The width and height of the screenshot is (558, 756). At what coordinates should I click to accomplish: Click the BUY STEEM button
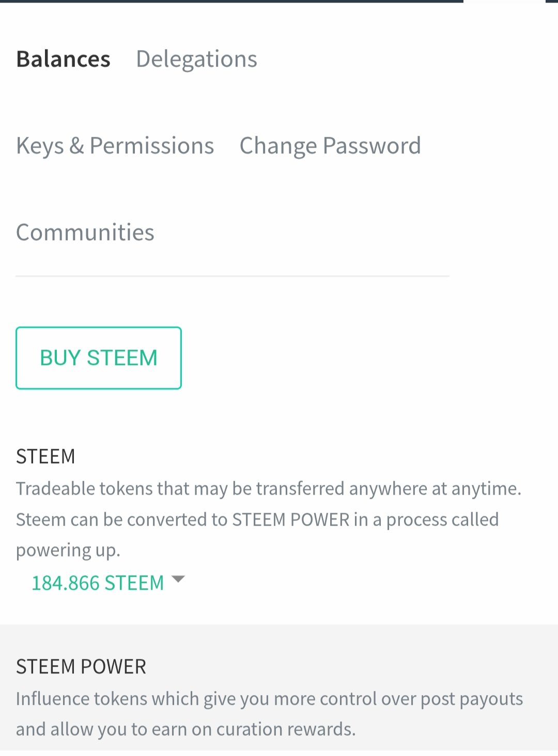[x=99, y=358]
